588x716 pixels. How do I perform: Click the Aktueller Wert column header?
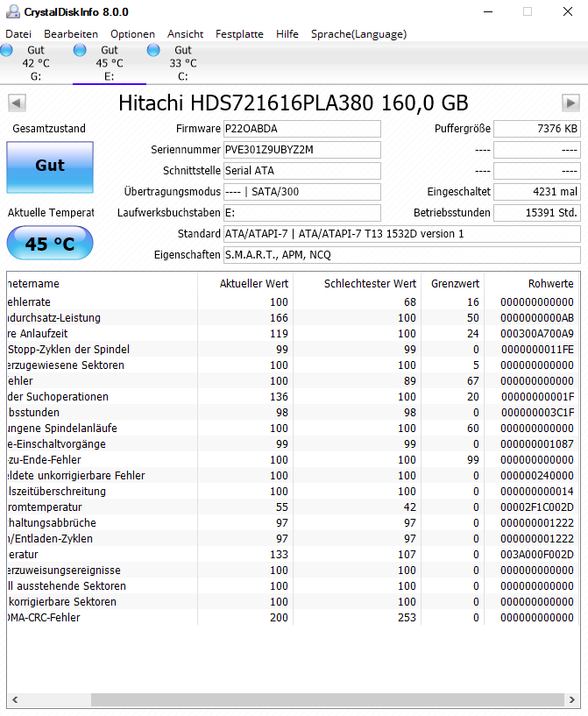[x=245, y=284]
